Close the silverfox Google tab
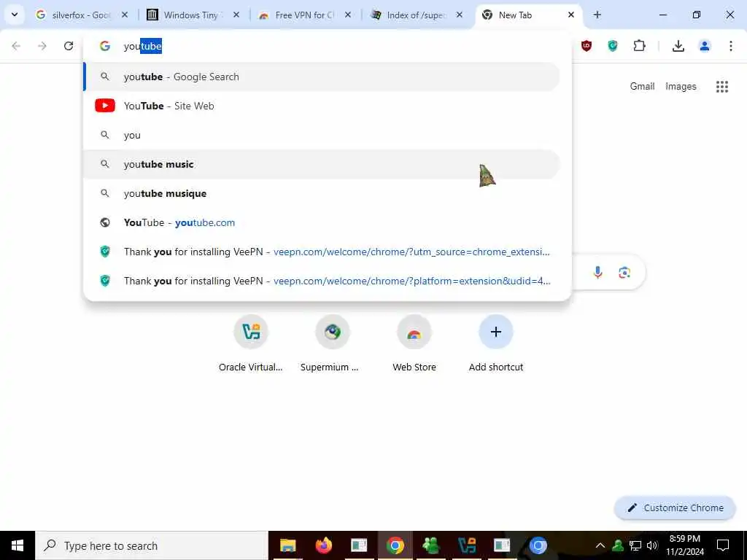 [x=125, y=15]
